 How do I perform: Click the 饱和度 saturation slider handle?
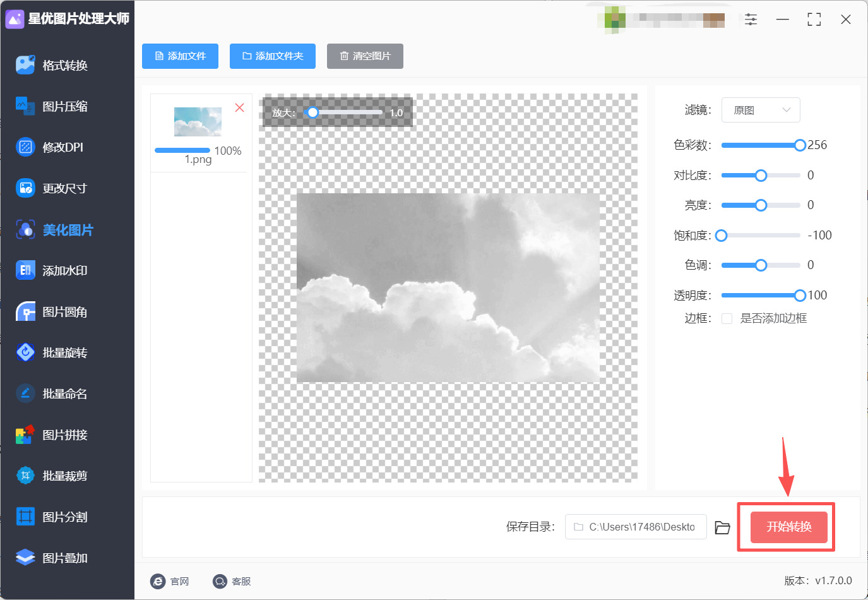pos(721,235)
